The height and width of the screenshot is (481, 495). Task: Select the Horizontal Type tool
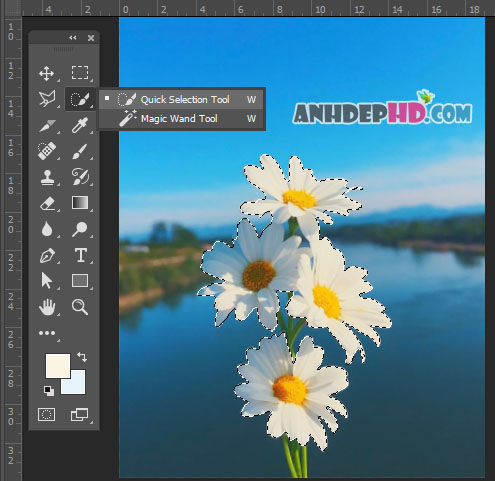[x=81, y=255]
